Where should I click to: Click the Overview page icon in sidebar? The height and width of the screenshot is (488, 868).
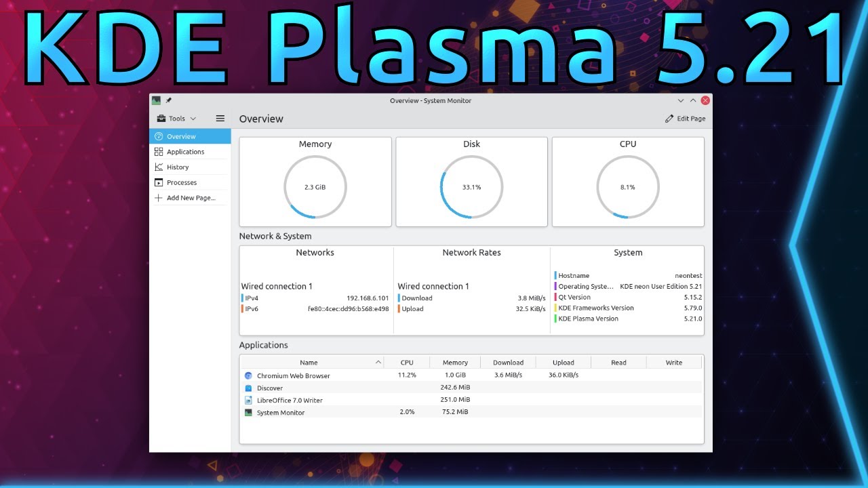click(x=159, y=136)
